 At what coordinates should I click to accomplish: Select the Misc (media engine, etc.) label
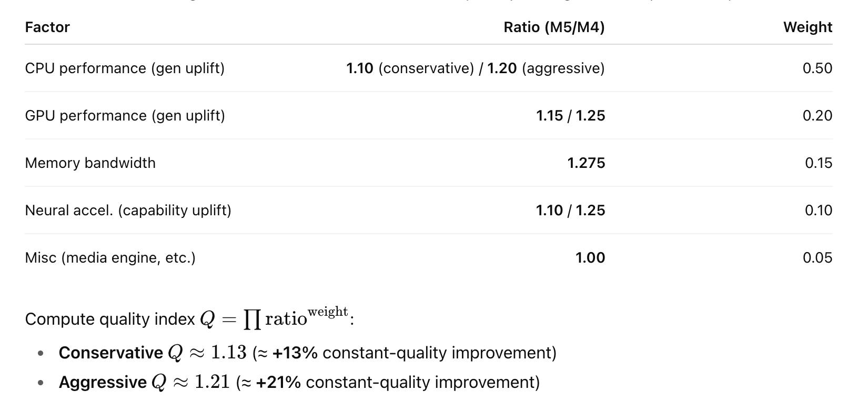click(x=110, y=258)
